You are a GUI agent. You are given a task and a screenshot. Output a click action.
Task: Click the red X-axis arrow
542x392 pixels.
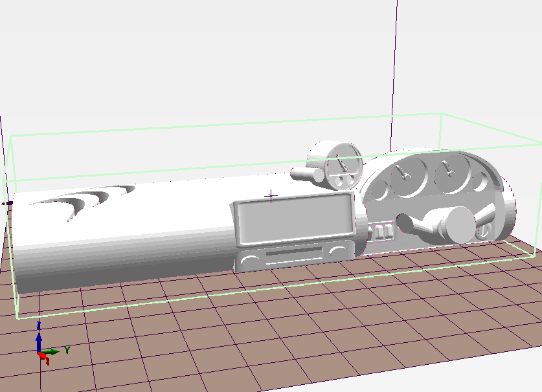(43, 357)
